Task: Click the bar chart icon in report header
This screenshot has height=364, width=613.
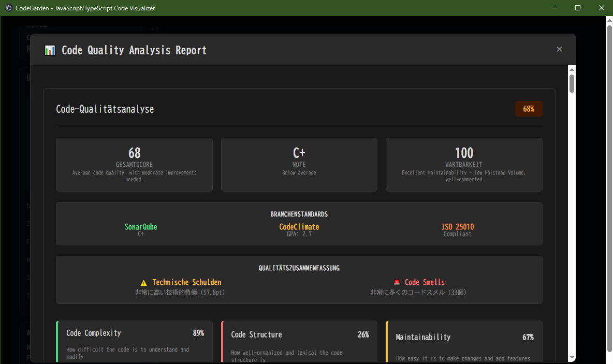Action: click(x=50, y=50)
